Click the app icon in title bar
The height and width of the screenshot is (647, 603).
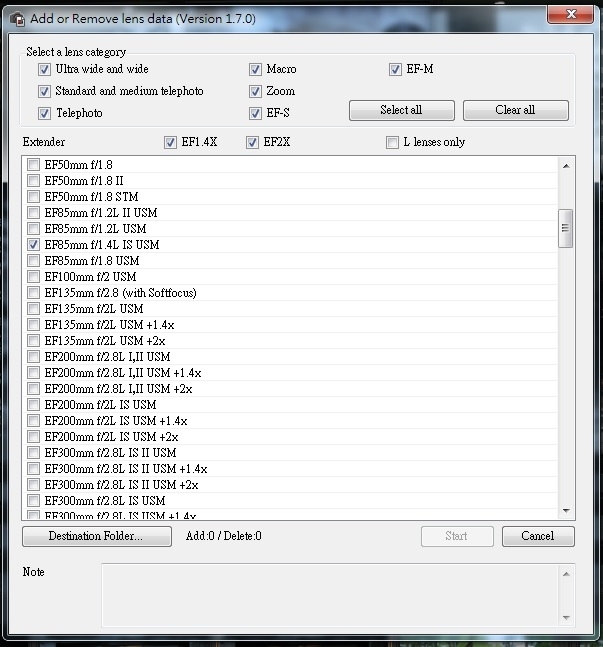coord(17,19)
